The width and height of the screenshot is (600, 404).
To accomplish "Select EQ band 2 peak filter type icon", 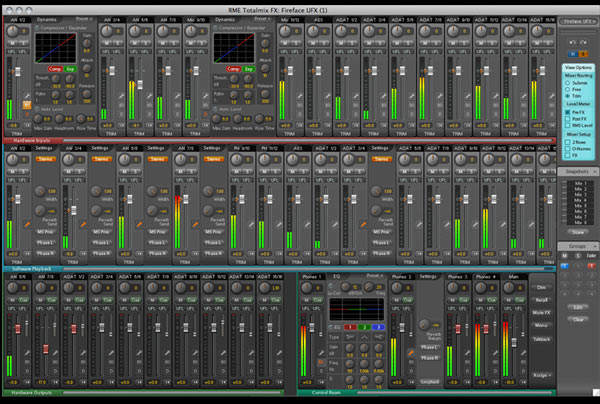I will 364,337.
